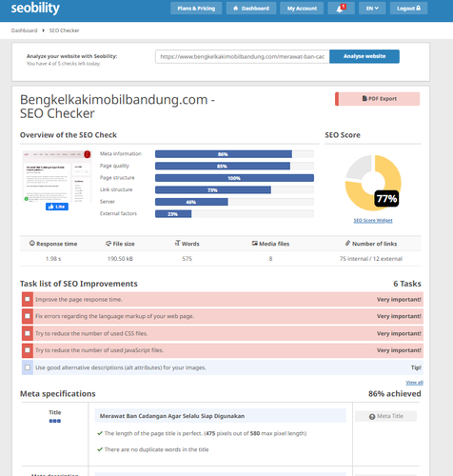This screenshot has width=453, height=476.
Task: Open My Account menu item
Action: click(x=302, y=9)
